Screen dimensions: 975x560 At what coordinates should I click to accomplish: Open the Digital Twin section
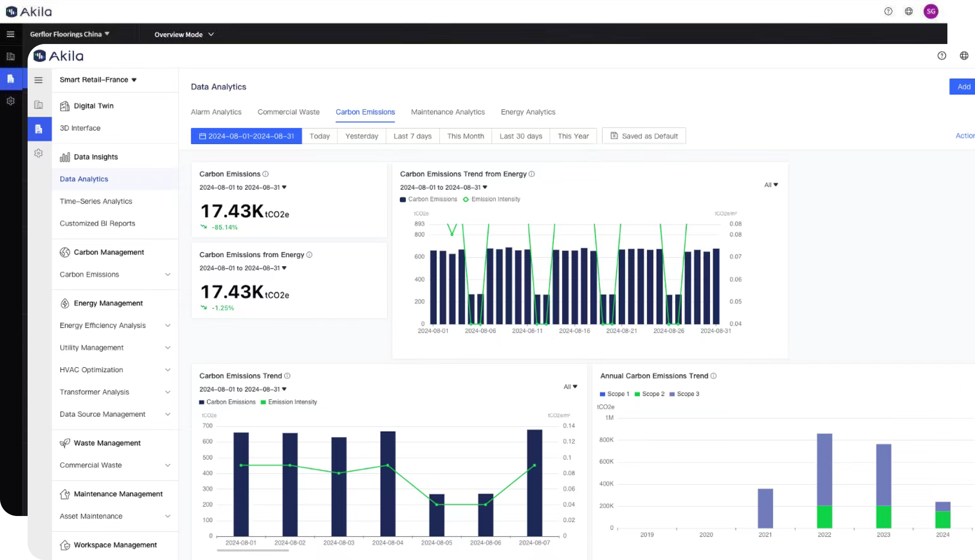pos(65,106)
